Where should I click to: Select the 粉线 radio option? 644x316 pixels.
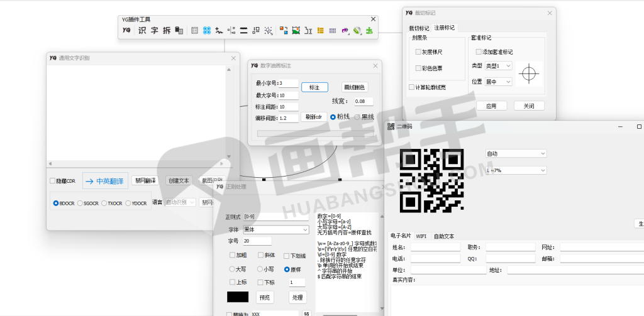[x=333, y=117]
